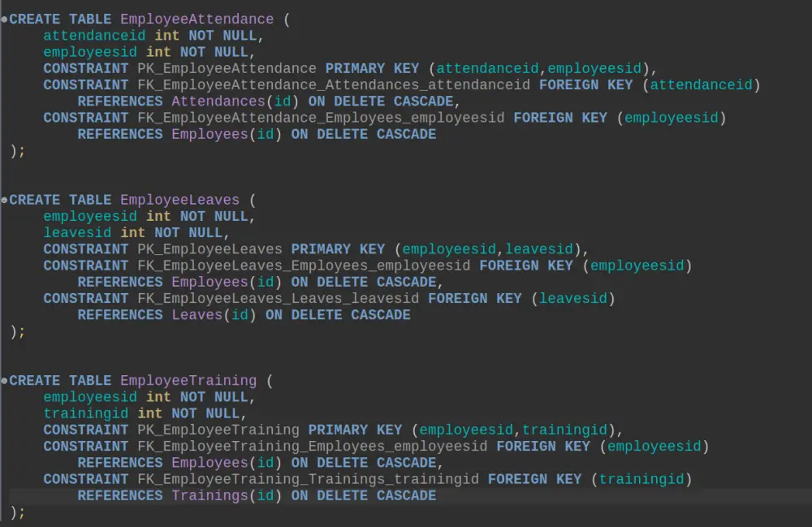
Task: Click the EmployeeTraining table name
Action: tap(188, 381)
